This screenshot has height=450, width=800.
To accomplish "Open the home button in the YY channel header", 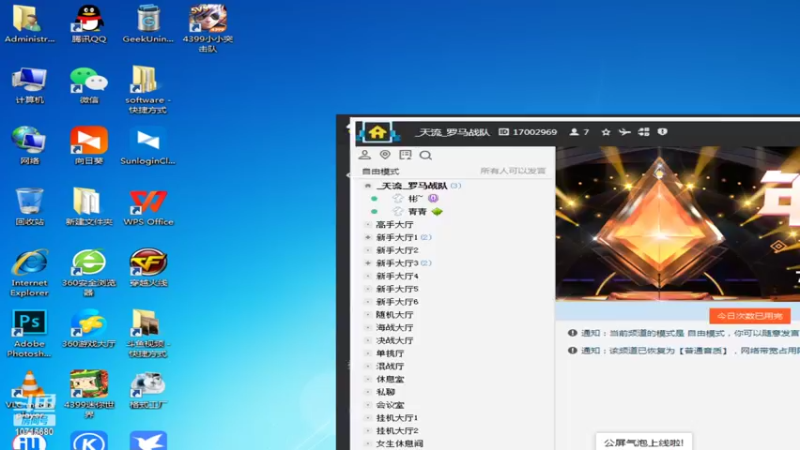I will (x=377, y=132).
